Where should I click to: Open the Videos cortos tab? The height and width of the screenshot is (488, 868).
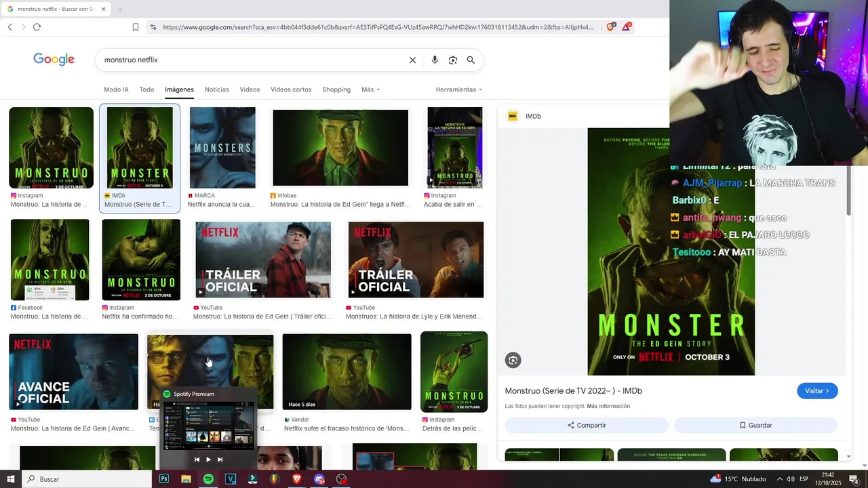291,89
